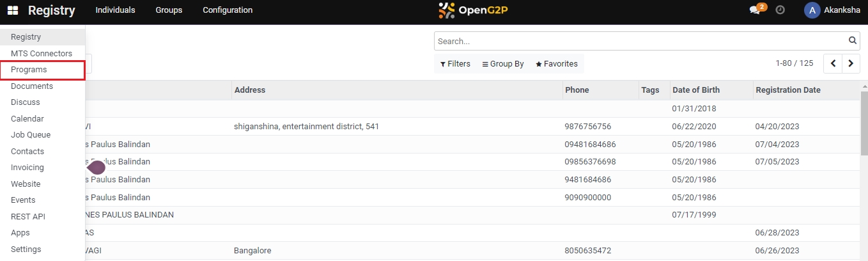Click the apps grid menu icon
The width and height of the screenshot is (868, 261).
pos(13,10)
